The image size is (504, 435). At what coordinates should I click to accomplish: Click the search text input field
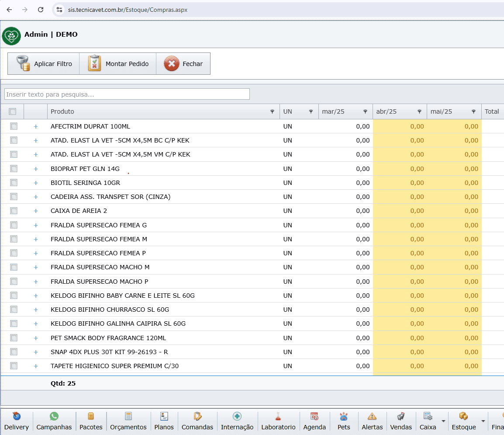[127, 94]
